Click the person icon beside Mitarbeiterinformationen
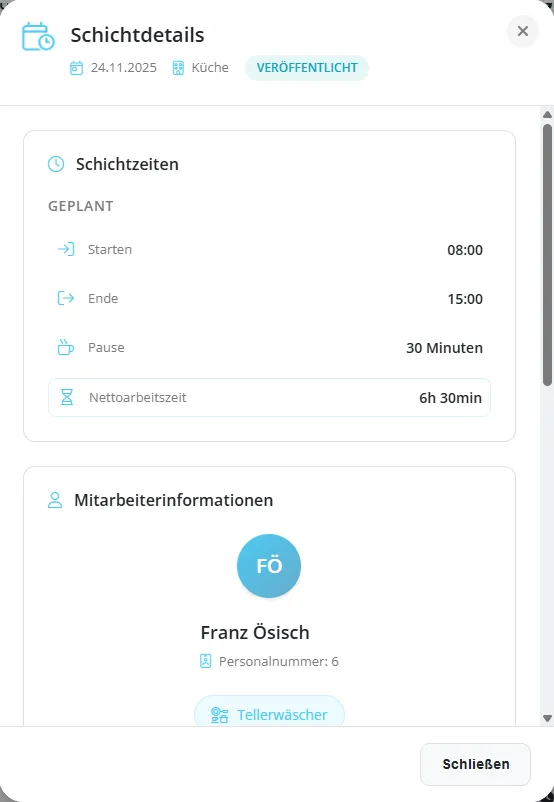The width and height of the screenshot is (554, 802). coord(55,500)
